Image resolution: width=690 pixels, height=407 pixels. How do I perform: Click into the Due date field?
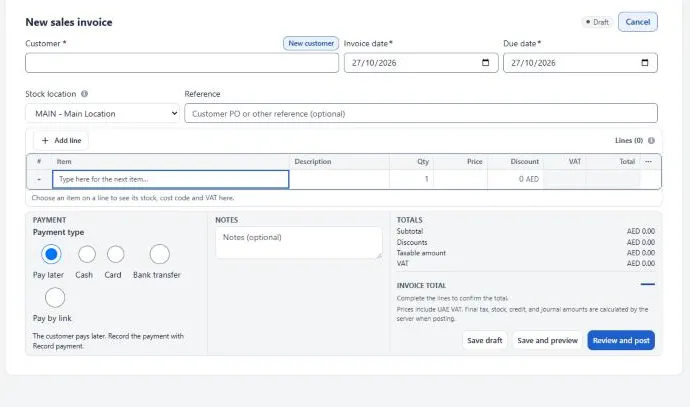pos(580,63)
